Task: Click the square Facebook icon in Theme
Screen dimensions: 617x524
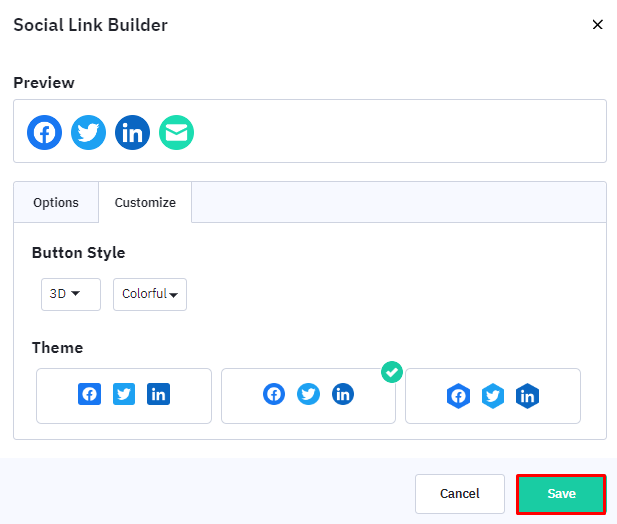Action: point(89,394)
